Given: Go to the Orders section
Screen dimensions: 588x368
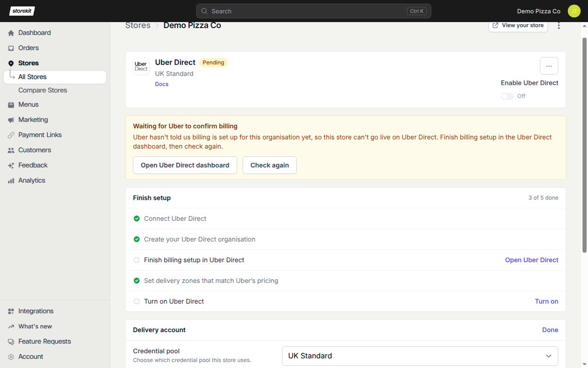Looking at the screenshot, I should 28,48.
